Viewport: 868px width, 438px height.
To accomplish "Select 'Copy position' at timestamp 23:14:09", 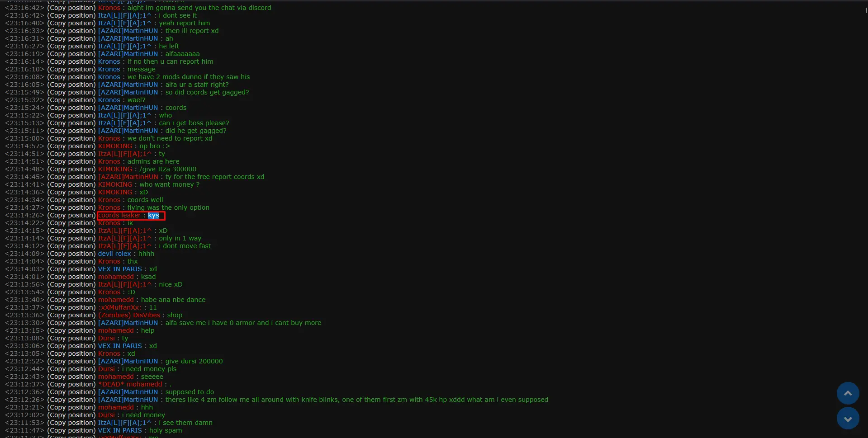I will [x=71, y=254].
